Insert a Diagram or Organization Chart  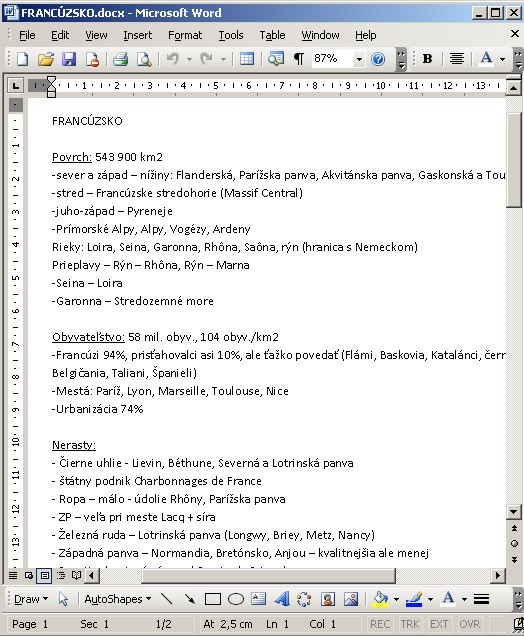click(304, 599)
